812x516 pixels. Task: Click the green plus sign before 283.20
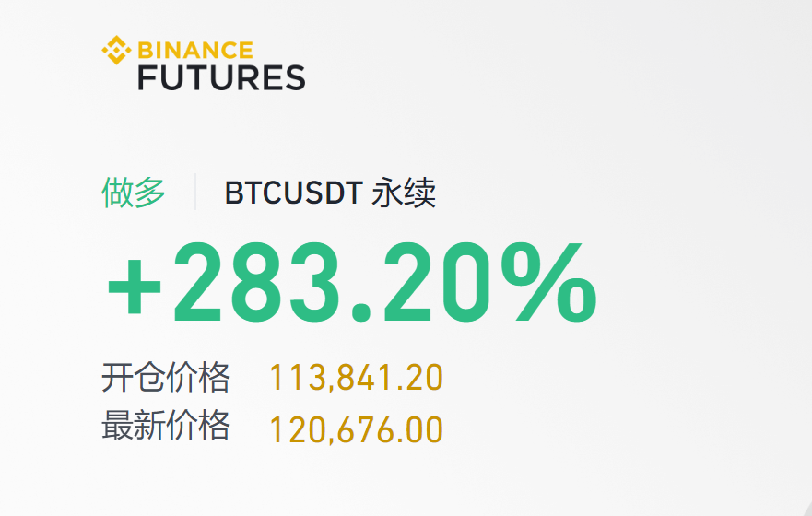tap(135, 283)
